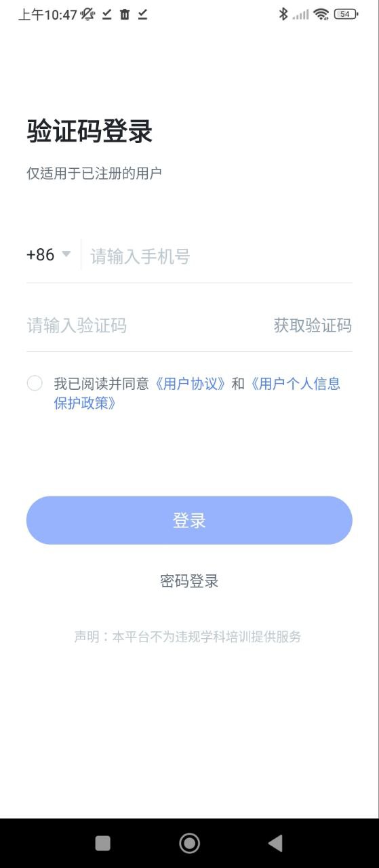The image size is (379, 868).
Task: Open the +86 country code dropdown
Action: coord(49,255)
